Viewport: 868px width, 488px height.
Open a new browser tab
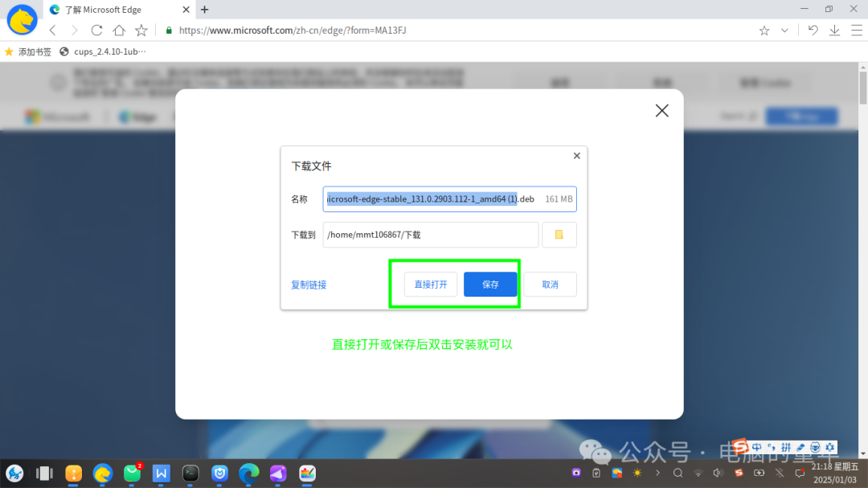(x=204, y=9)
